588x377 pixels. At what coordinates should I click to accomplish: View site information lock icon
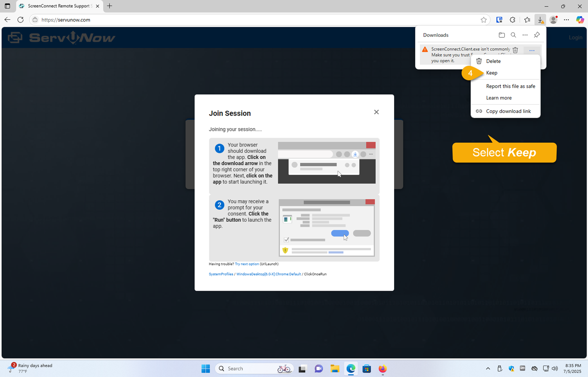tap(35, 20)
